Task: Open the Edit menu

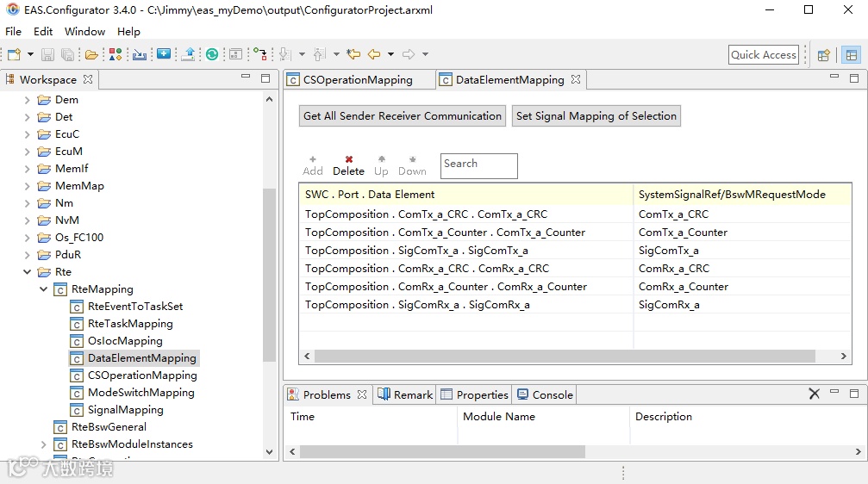Action: 43,32
